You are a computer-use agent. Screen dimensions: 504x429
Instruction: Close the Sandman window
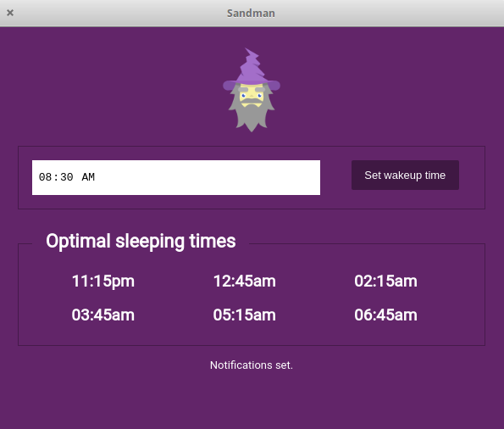[10, 13]
